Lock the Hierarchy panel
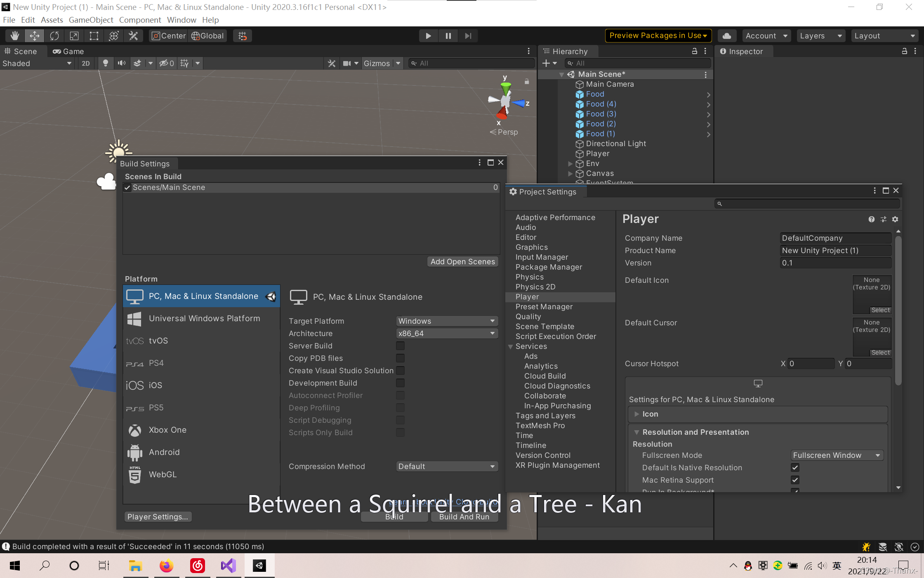Viewport: 924px width, 578px height. pos(695,51)
